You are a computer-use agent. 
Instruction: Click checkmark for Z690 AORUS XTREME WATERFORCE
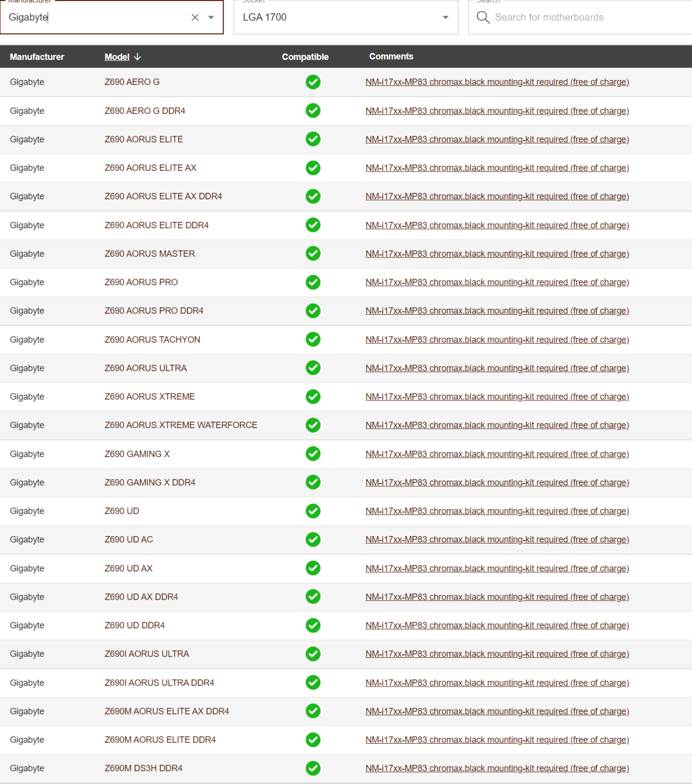tap(313, 425)
